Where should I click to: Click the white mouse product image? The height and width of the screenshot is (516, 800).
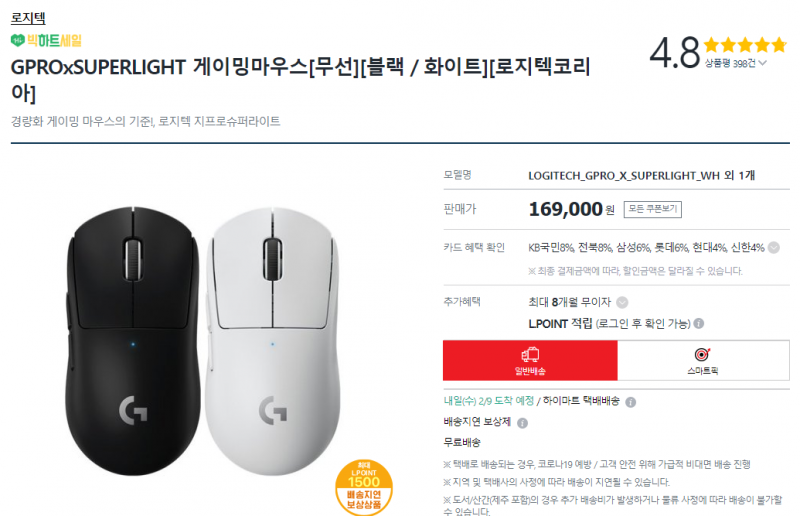[272, 340]
